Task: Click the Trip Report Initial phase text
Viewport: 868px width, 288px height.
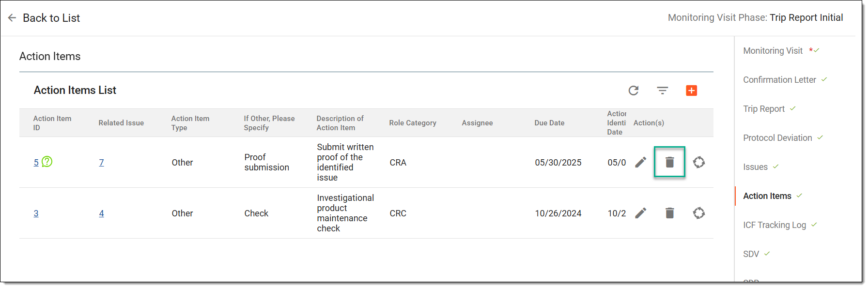Action: point(806,17)
